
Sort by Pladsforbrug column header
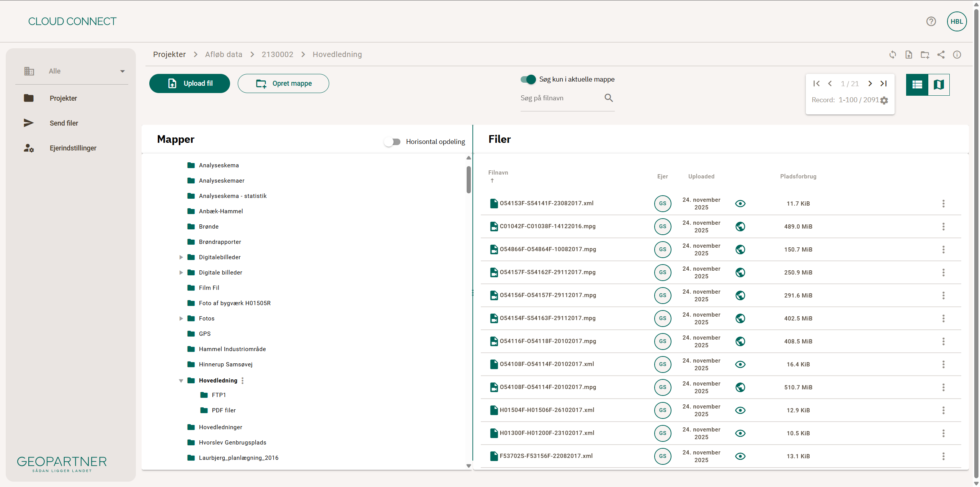coord(798,176)
